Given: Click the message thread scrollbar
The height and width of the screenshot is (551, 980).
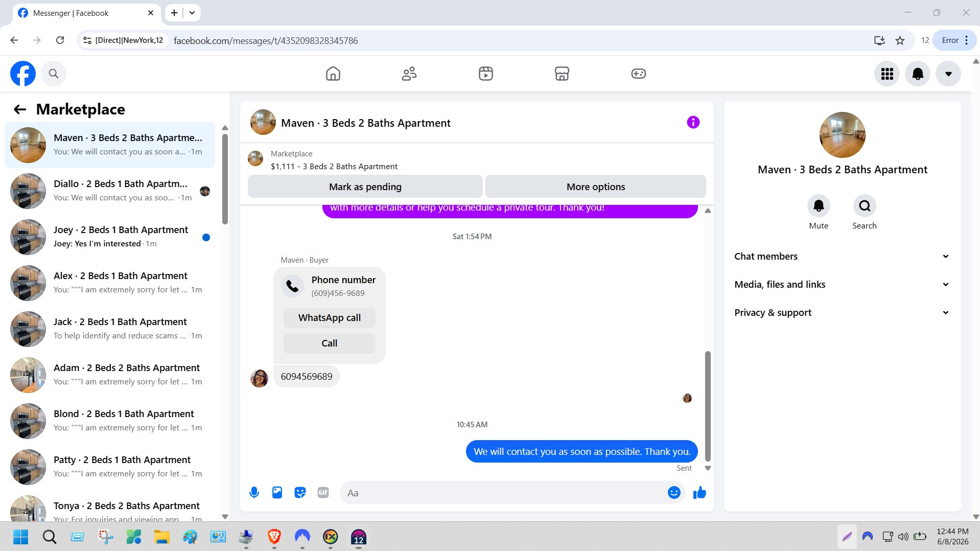Looking at the screenshot, I should (x=708, y=406).
